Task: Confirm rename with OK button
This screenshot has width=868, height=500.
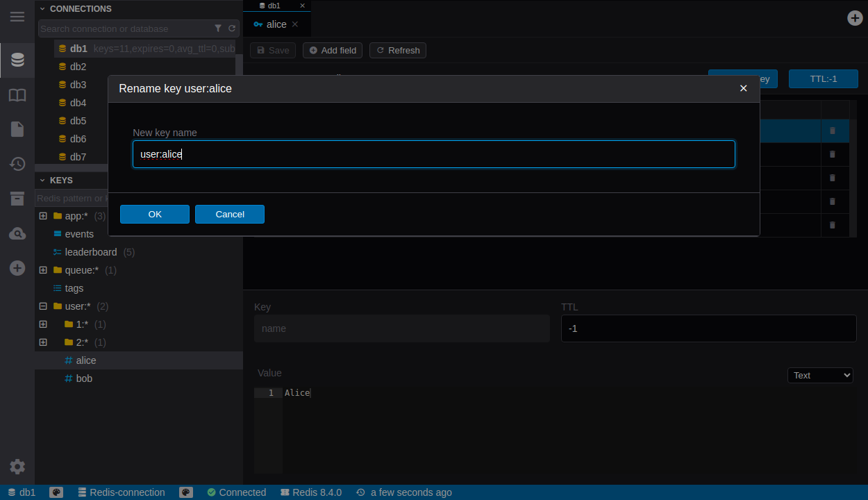Action: (155, 214)
